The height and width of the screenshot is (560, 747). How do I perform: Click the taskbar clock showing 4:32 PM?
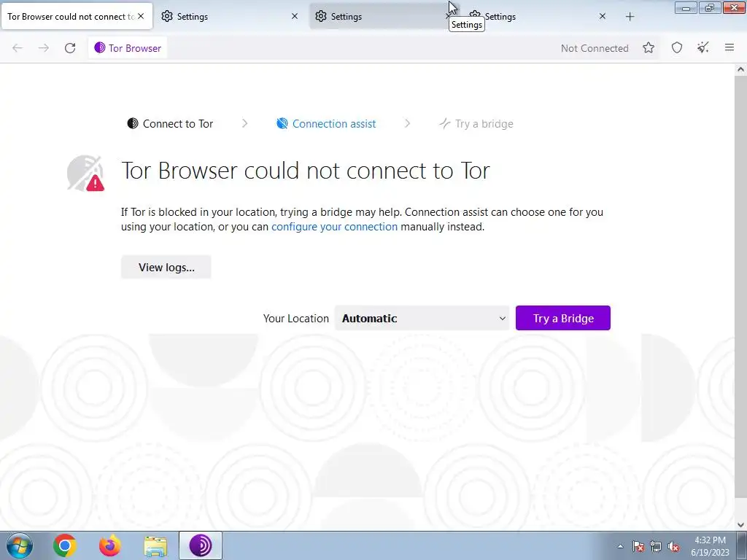(x=710, y=546)
